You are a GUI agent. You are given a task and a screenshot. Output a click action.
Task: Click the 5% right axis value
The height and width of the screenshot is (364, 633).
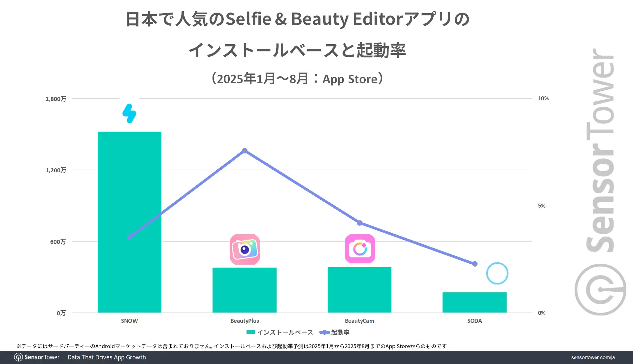tap(542, 206)
